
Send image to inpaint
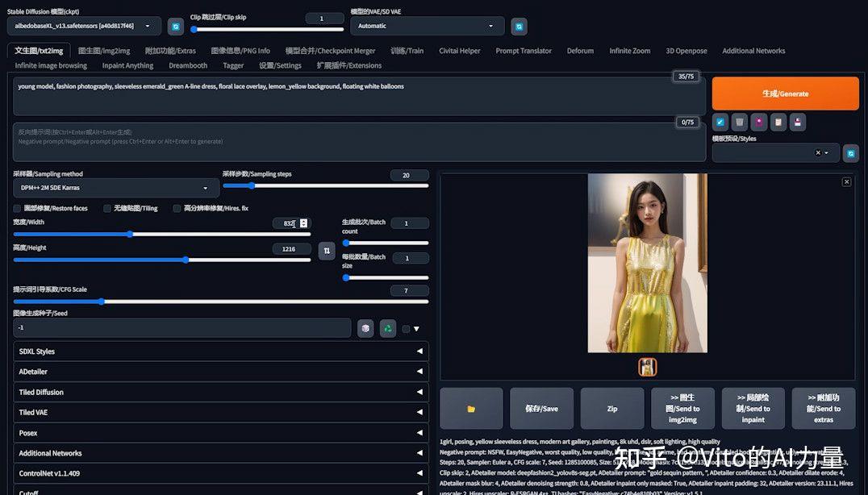[753, 409]
